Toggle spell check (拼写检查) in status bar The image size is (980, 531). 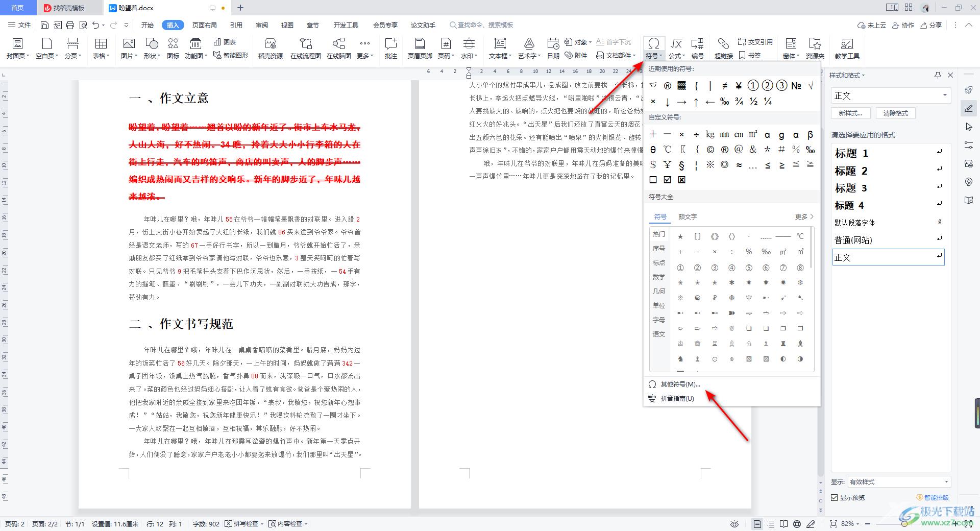click(x=245, y=524)
